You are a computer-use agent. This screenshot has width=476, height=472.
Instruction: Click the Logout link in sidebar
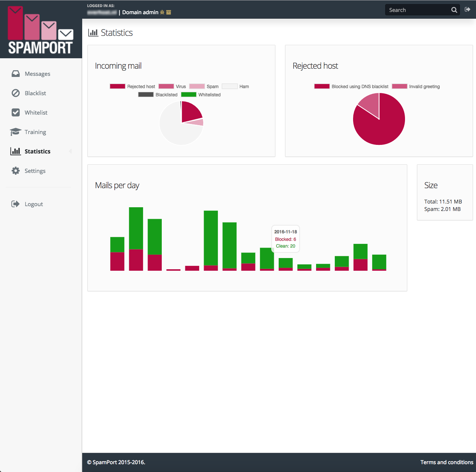34,204
